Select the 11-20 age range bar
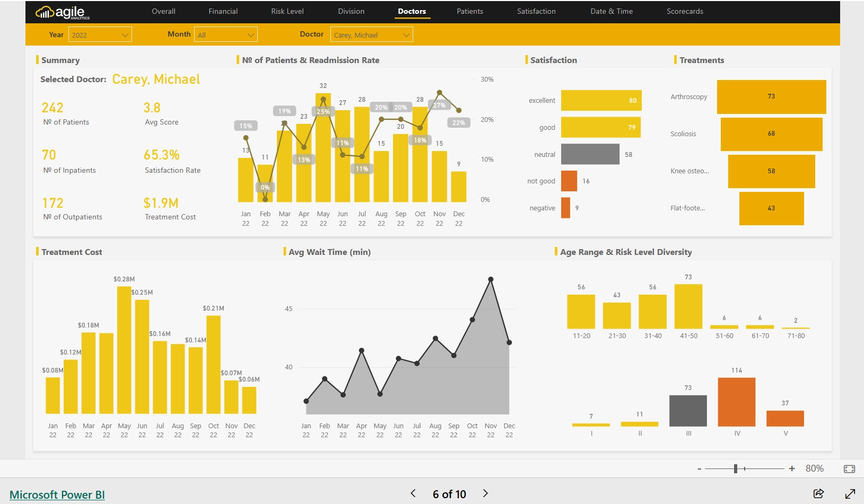 point(581,312)
